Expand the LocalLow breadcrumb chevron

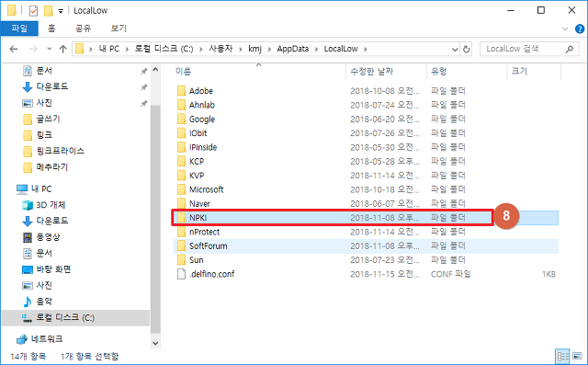click(366, 49)
